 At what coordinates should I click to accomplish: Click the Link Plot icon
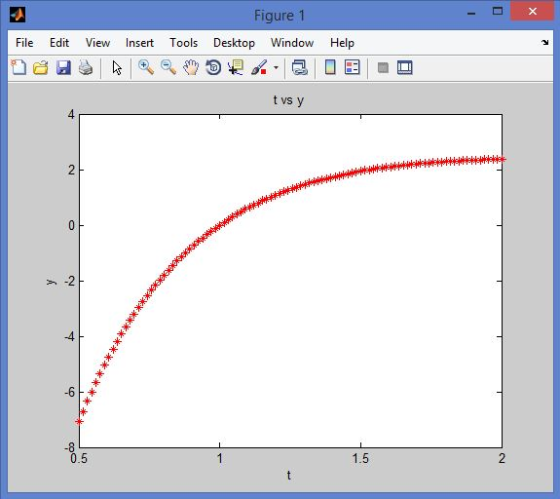(x=299, y=67)
